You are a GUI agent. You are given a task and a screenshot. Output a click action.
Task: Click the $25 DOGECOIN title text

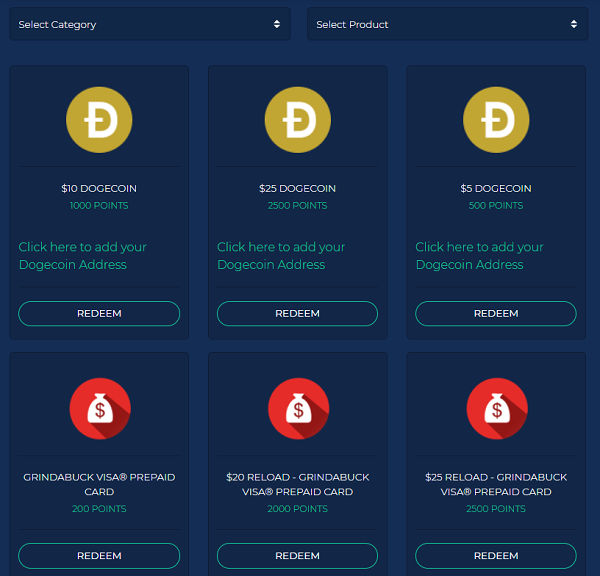tap(297, 188)
